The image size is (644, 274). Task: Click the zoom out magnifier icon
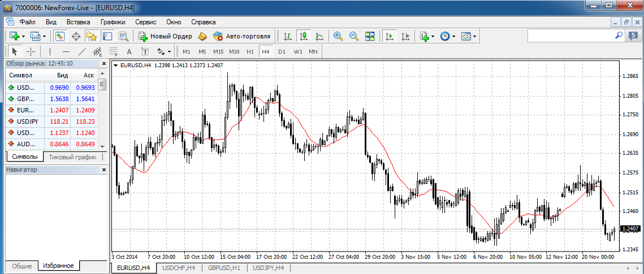(x=354, y=36)
